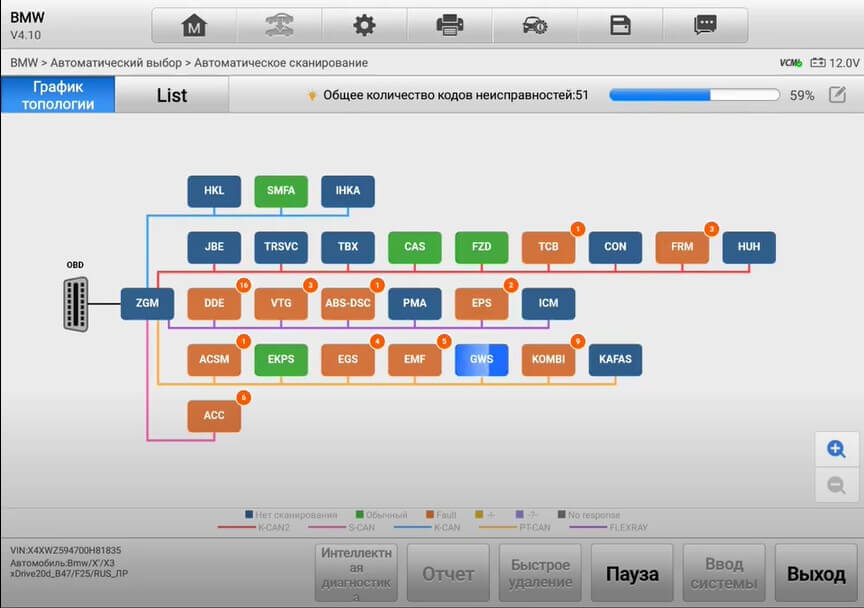Click the OBD connector icon
Screen dimensions: 864x608
75,304
